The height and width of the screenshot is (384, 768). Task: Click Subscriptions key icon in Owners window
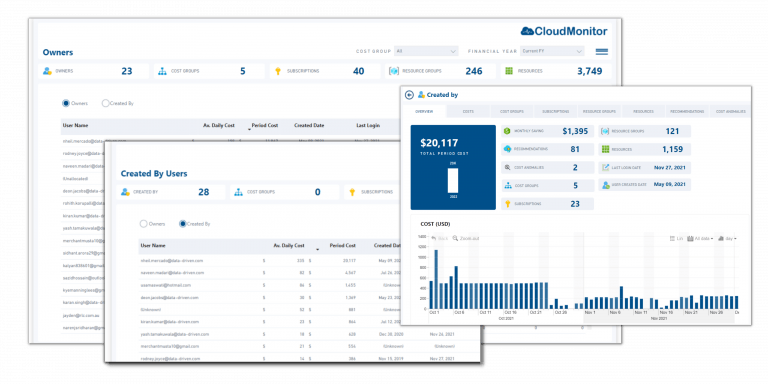point(278,71)
